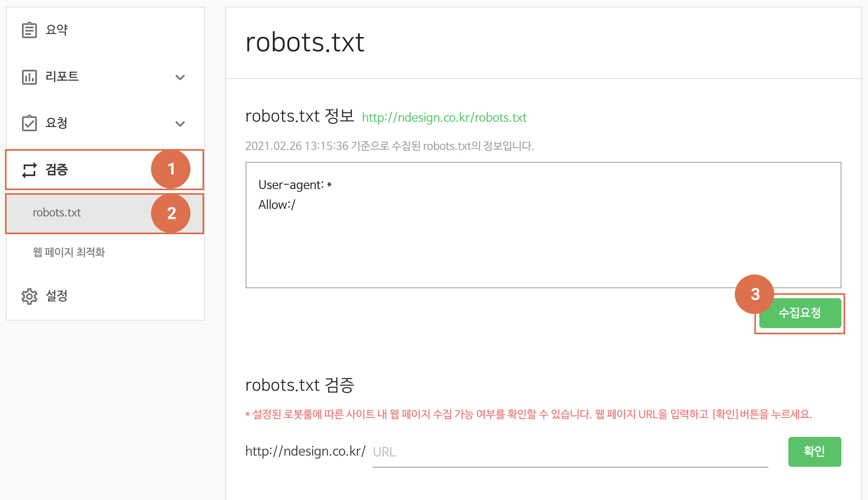Click the orange number 3 badge
This screenshot has height=500, width=868.
pyautogui.click(x=754, y=294)
